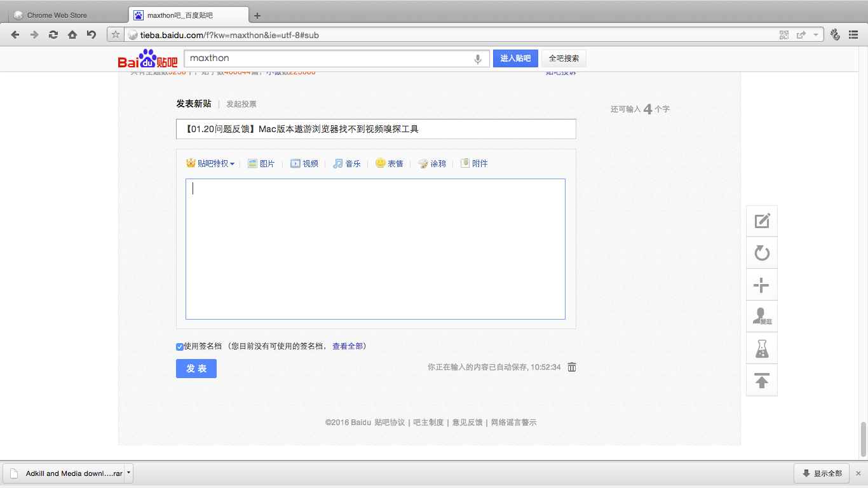Go forward using the browser forward arrow
The width and height of the screenshot is (868, 488).
click(34, 35)
